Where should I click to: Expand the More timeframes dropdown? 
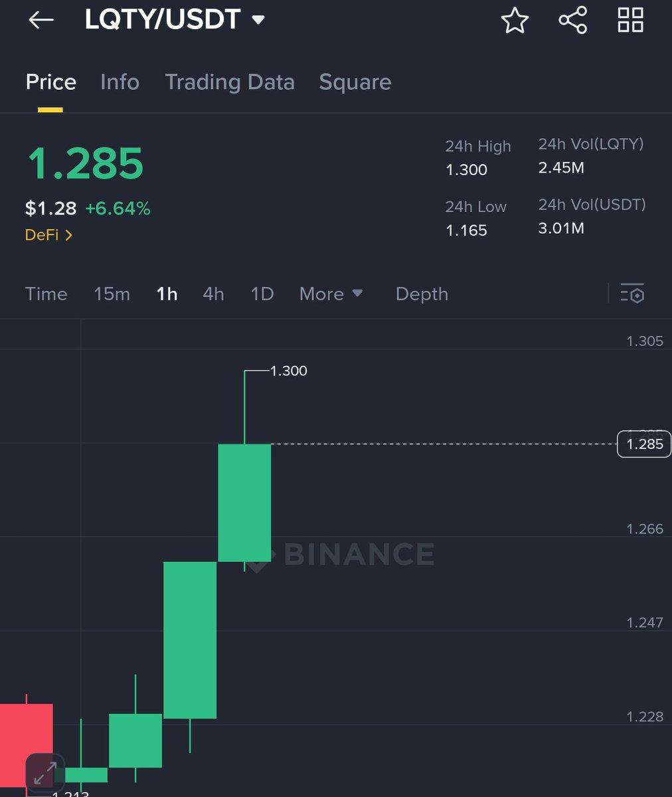[x=331, y=294]
